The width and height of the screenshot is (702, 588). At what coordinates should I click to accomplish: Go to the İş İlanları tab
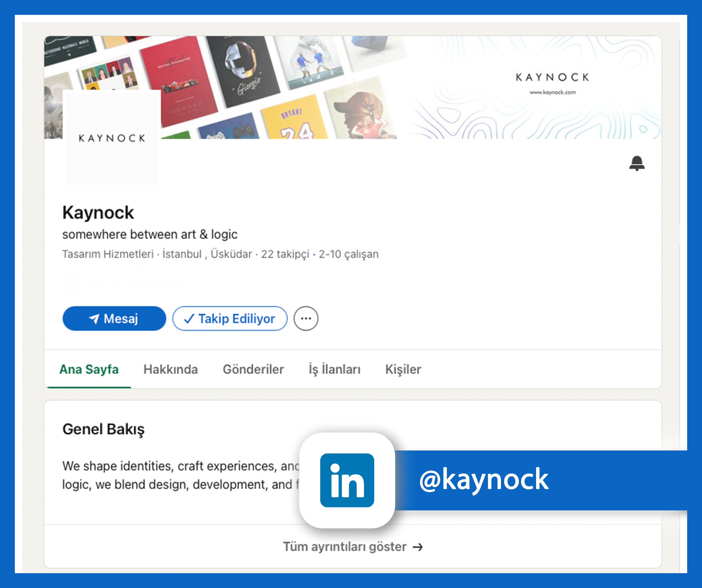click(334, 369)
